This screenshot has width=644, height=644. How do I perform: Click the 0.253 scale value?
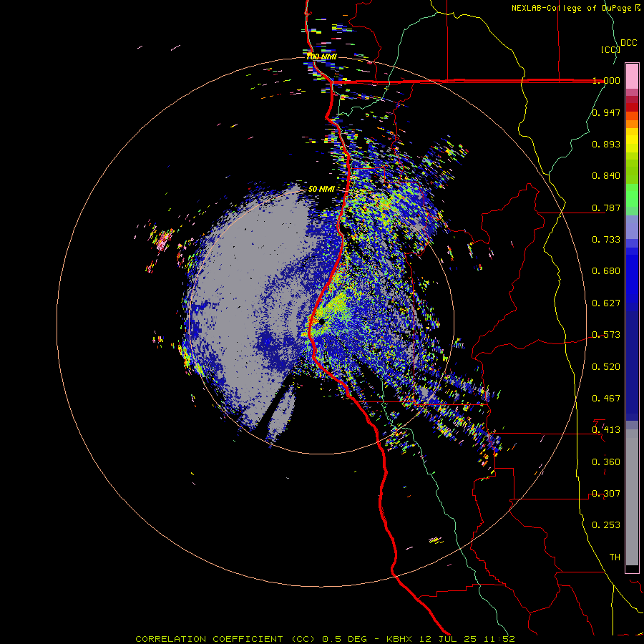pyautogui.click(x=606, y=525)
